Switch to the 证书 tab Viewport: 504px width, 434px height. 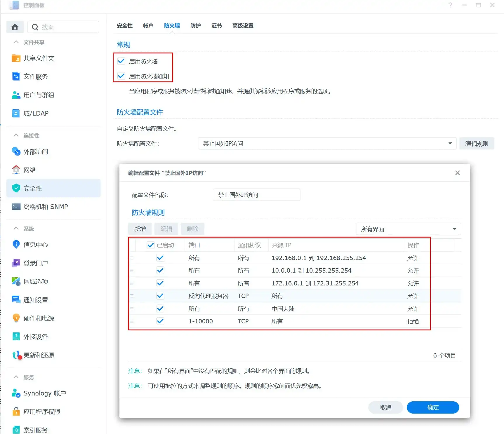point(216,26)
